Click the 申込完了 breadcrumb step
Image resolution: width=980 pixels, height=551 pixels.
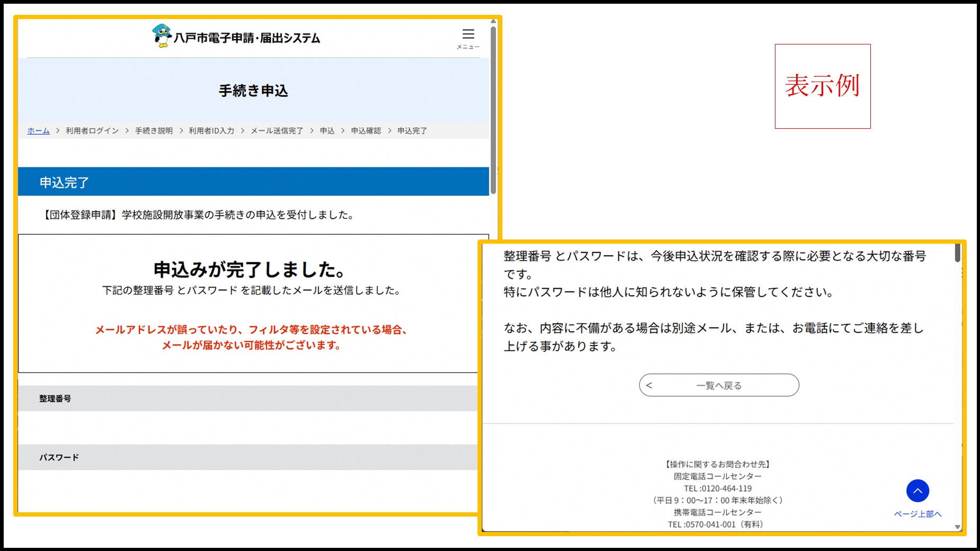pos(411,130)
